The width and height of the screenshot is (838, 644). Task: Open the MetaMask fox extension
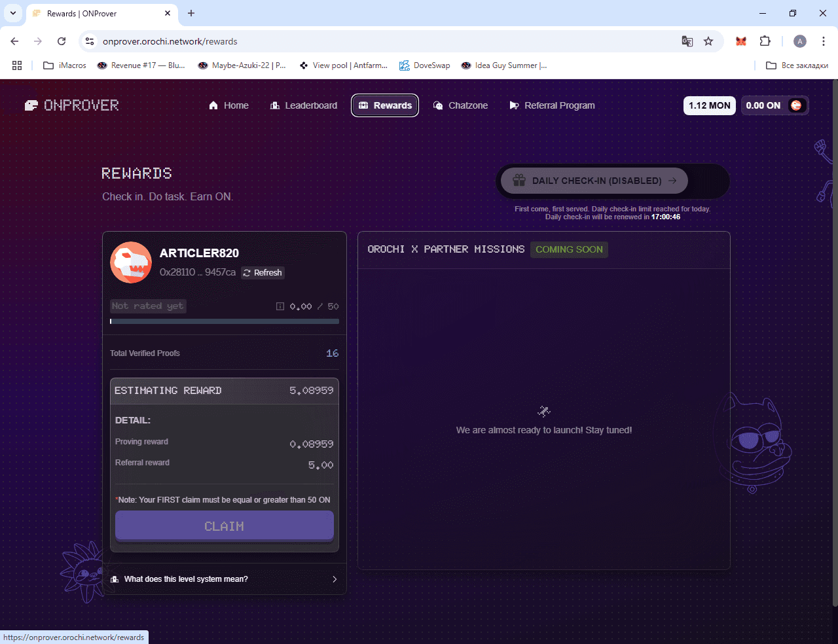[741, 41]
